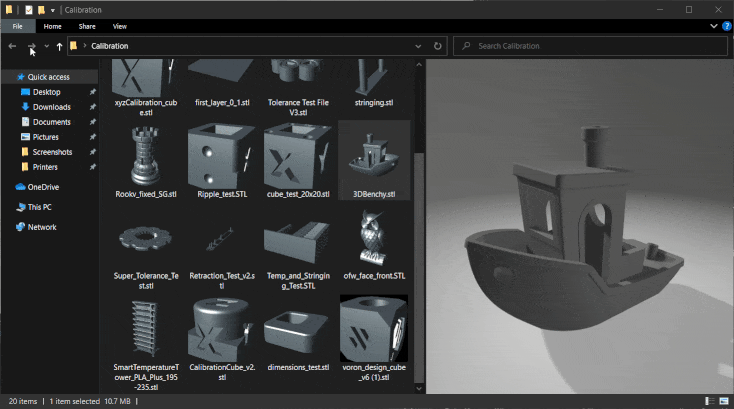This screenshot has width=734, height=409.
Task: Select OneDrive in the navigation pane
Action: 43,187
